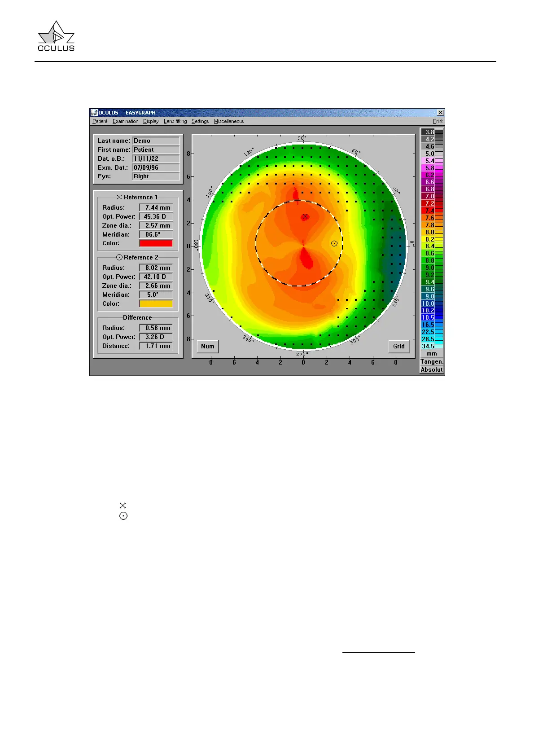
Task: Click the Grid button
Action: click(x=399, y=346)
